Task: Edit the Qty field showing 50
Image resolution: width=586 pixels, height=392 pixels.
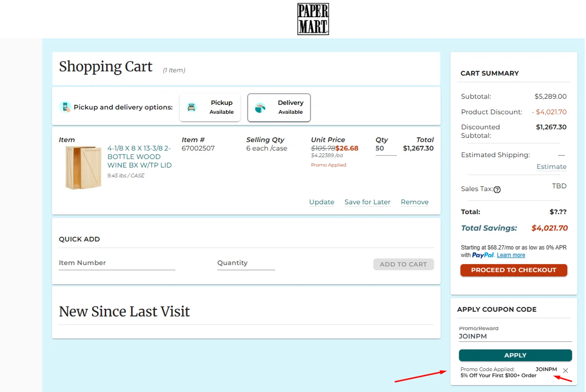Action: click(x=386, y=149)
